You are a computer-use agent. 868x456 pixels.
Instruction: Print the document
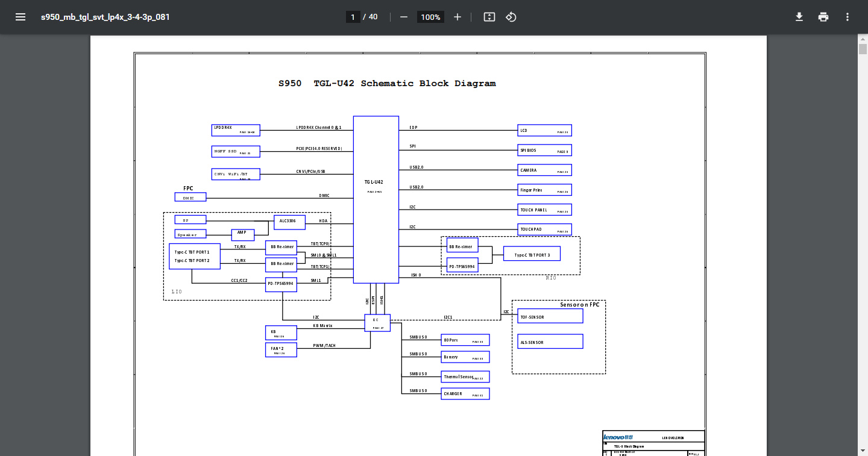tap(823, 17)
